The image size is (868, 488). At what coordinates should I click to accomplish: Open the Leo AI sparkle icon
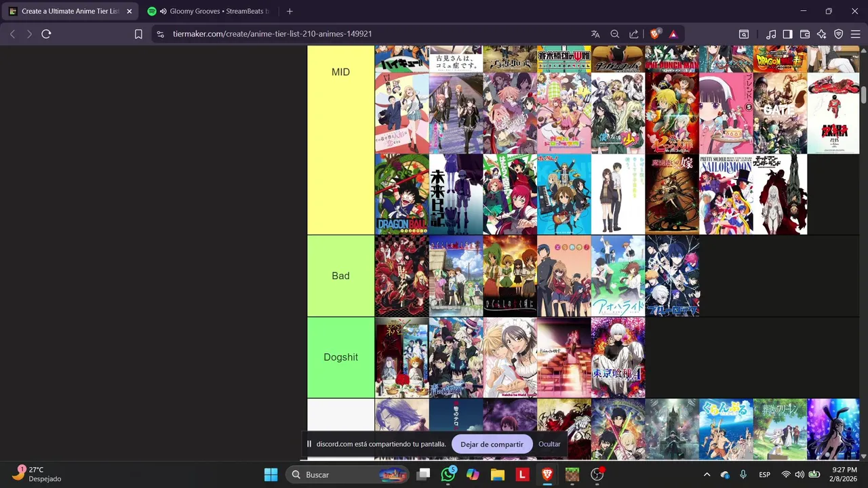822,34
